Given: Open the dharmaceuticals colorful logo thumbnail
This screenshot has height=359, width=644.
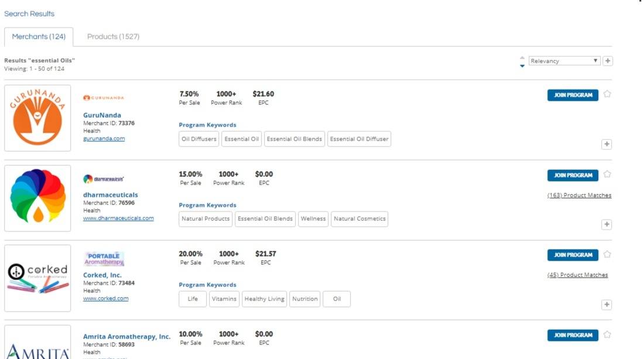Looking at the screenshot, I should (37, 199).
